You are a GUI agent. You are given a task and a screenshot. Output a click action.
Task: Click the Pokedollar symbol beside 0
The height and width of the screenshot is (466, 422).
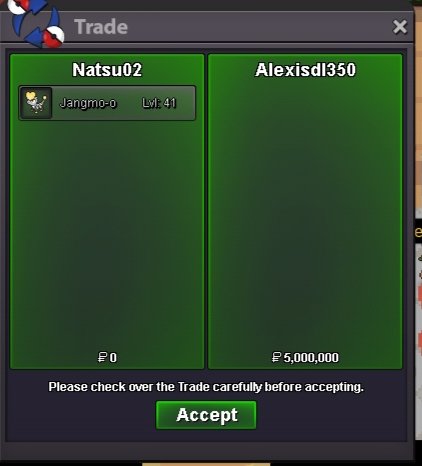(102, 357)
